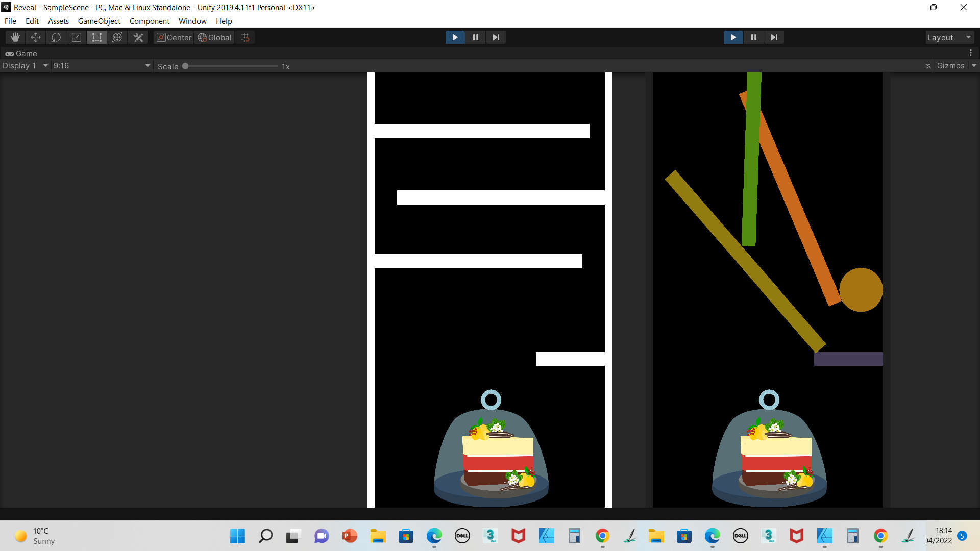Screen dimensions: 980x551
Task: Click the grid snapping icon
Action: click(244, 37)
